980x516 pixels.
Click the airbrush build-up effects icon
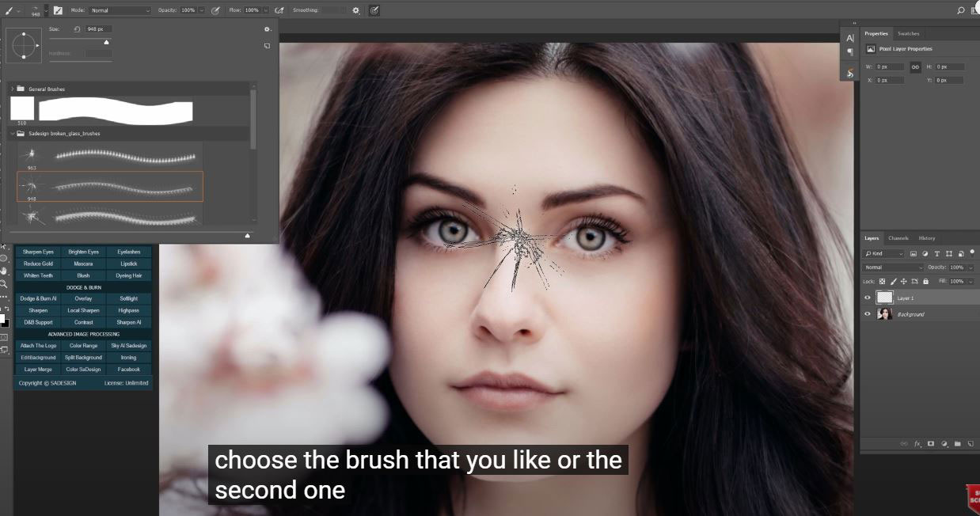279,10
